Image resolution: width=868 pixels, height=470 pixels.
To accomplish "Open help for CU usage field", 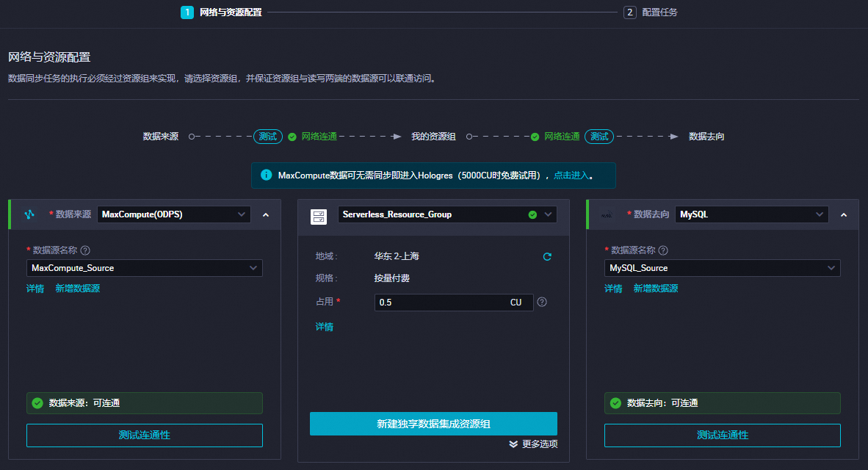I will pos(542,303).
